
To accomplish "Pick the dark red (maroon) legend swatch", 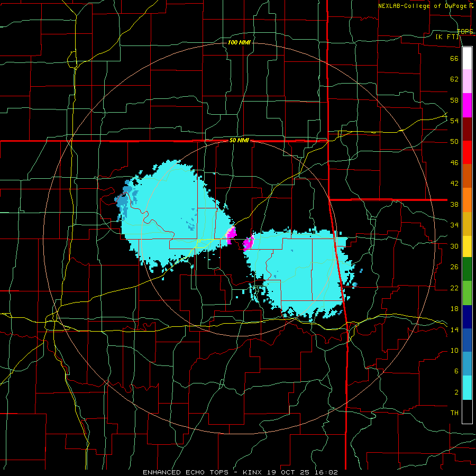I will click(x=467, y=129).
